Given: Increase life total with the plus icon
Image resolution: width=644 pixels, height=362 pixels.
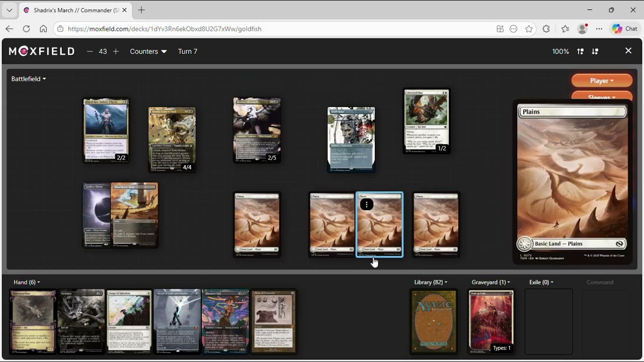Looking at the screenshot, I should [x=116, y=51].
